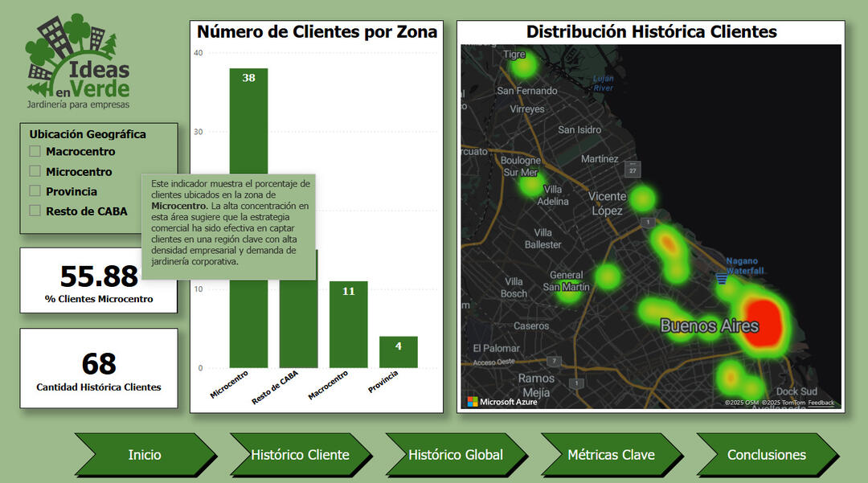868x483 pixels.
Task: Select the Microcentro bar showing 38
Action: (x=248, y=121)
